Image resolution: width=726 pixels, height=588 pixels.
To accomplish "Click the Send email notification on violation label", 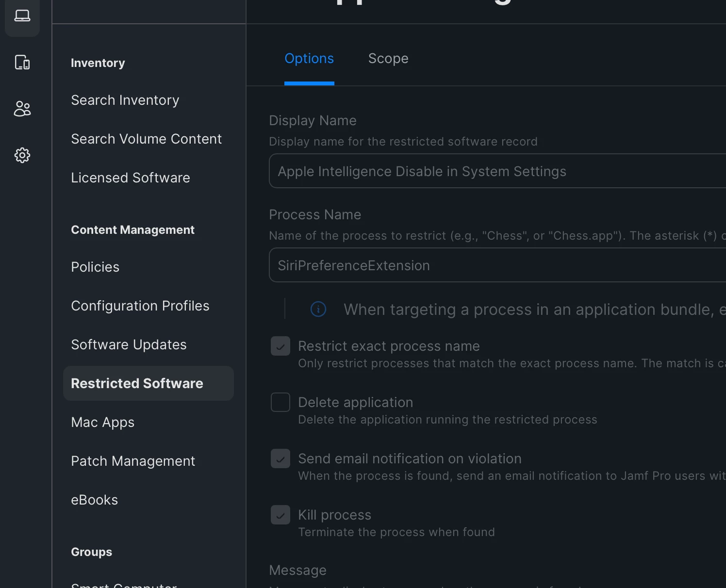I will click(410, 458).
